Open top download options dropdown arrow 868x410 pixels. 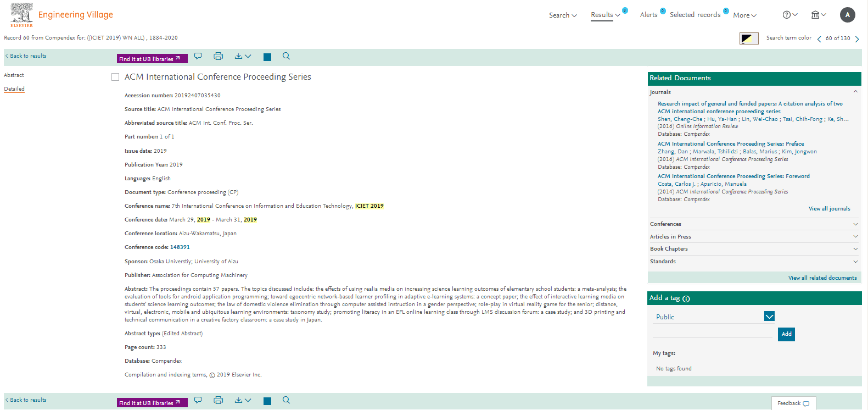click(248, 56)
